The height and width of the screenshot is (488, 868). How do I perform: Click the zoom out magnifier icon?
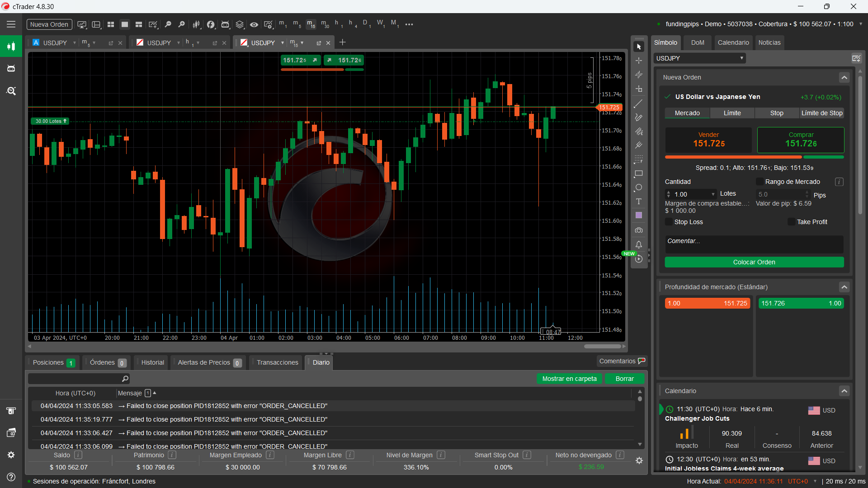pos(168,24)
